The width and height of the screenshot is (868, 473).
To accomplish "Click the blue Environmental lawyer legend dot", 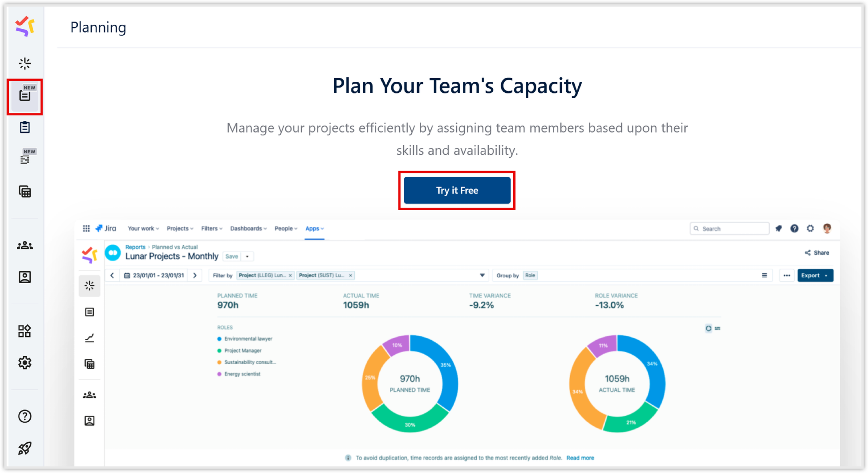I will (219, 339).
